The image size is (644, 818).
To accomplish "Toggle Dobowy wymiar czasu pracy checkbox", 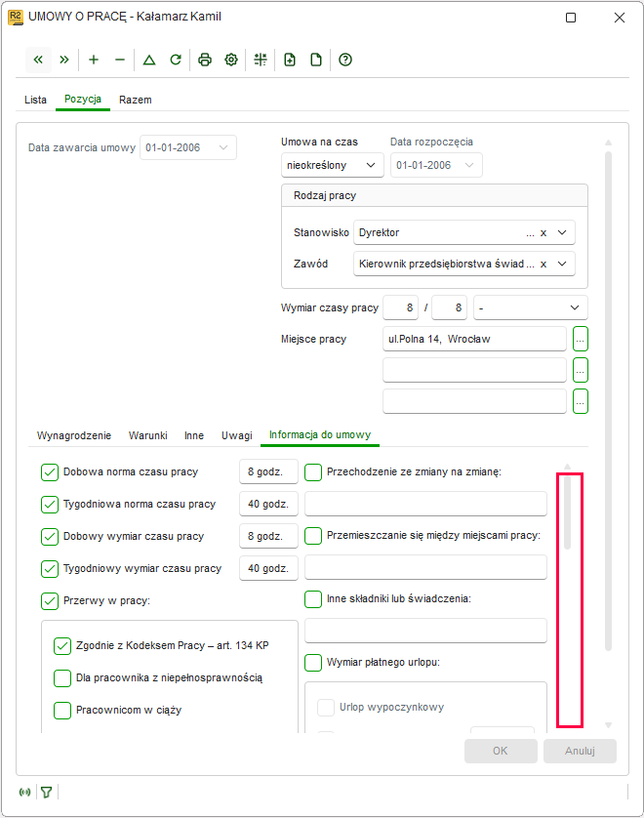I will pyautogui.click(x=50, y=537).
